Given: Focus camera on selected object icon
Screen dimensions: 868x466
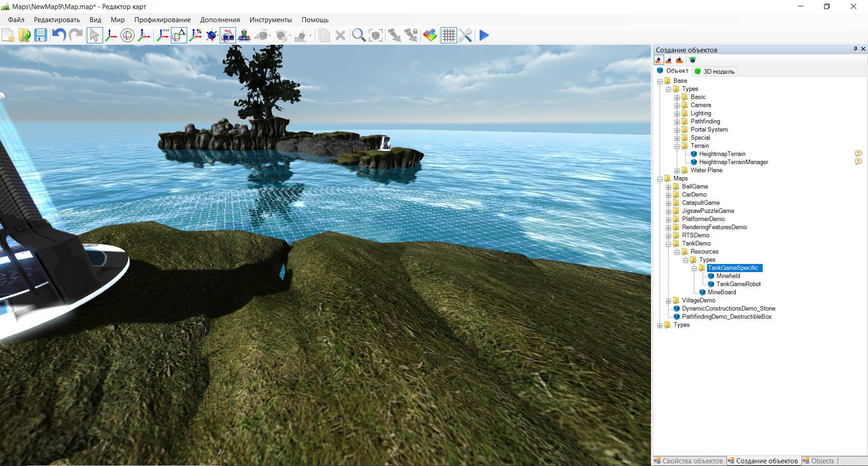Looking at the screenshot, I should click(x=376, y=35).
